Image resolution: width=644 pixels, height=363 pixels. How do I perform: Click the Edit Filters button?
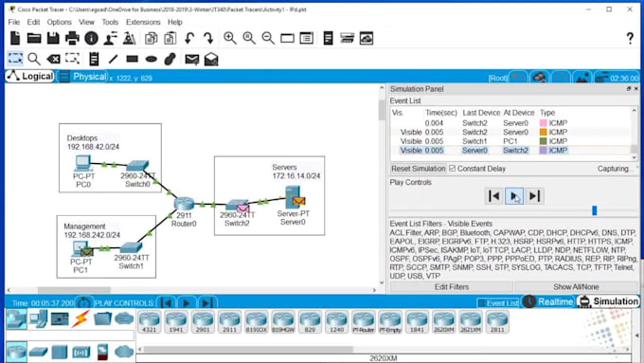[x=452, y=287]
